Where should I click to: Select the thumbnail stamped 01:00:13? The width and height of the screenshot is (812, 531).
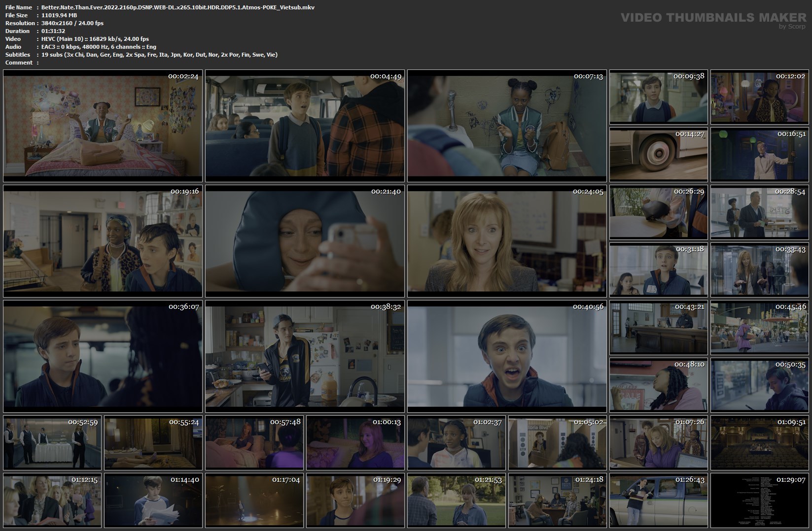(355, 443)
